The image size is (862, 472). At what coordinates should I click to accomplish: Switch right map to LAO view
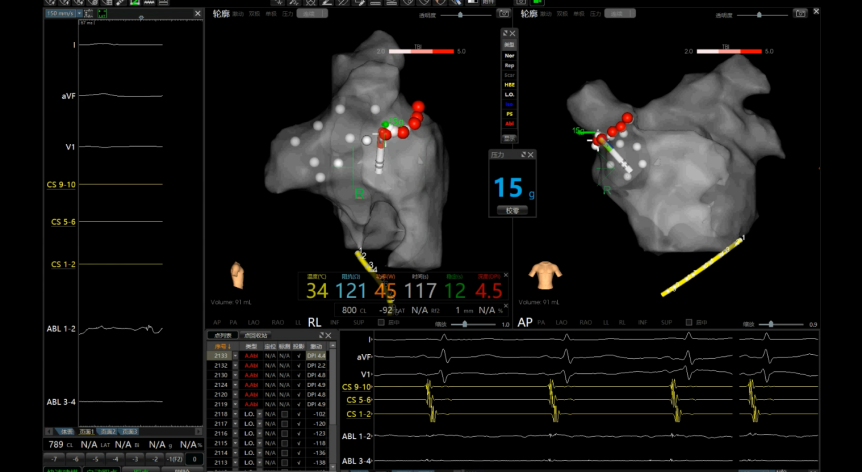[561, 323]
